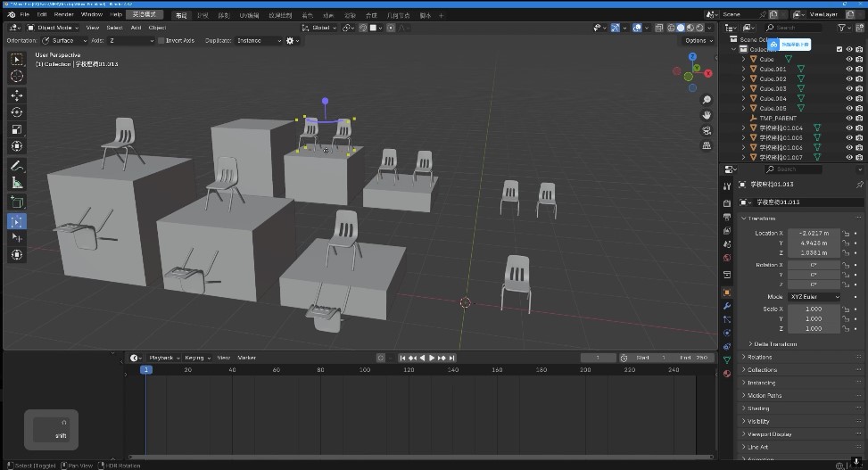Open the viewport Options button
Image resolution: width=868 pixels, height=470 pixels.
[x=697, y=41]
